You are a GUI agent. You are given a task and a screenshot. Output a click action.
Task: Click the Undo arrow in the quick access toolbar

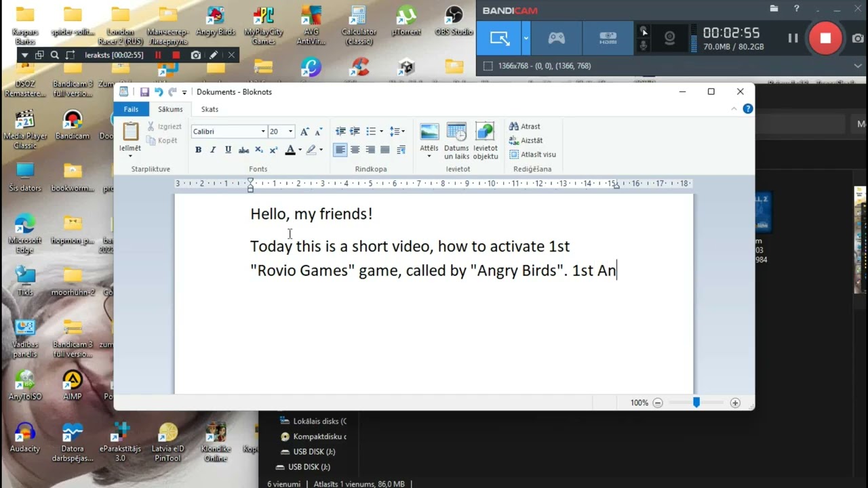[159, 92]
